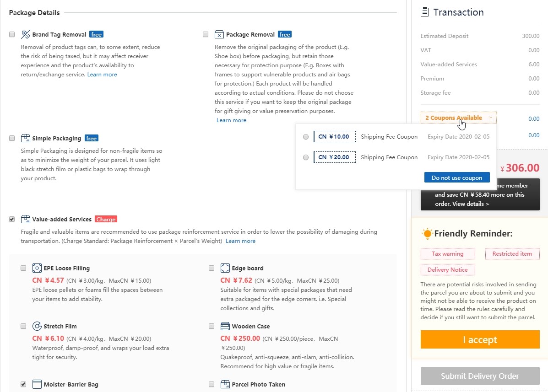Click the Brand Tag Removal scissors icon
Screen dimensions: 548x392
pyautogui.click(x=26, y=34)
